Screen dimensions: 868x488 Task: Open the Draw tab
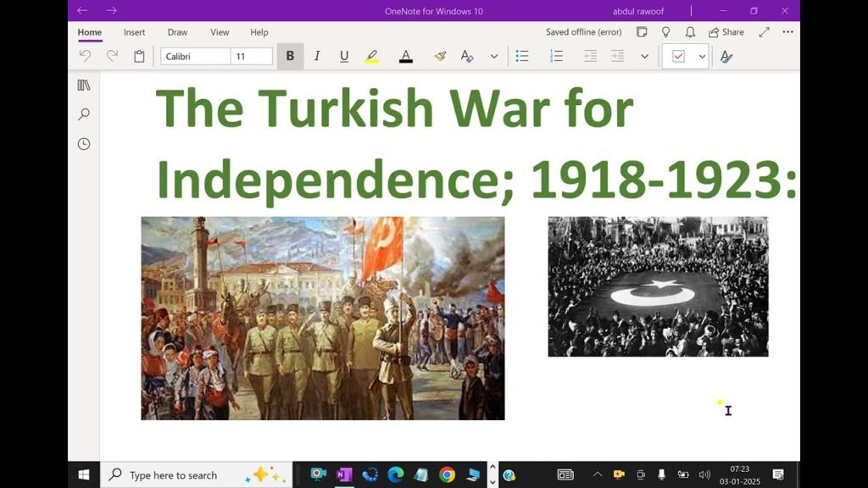pos(177,32)
